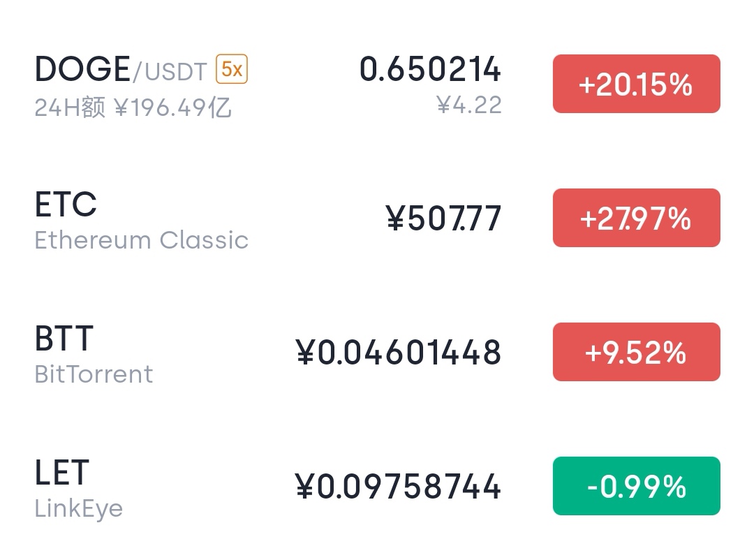Click the DOGE price 0.650214
754x560 pixels.
click(x=430, y=70)
